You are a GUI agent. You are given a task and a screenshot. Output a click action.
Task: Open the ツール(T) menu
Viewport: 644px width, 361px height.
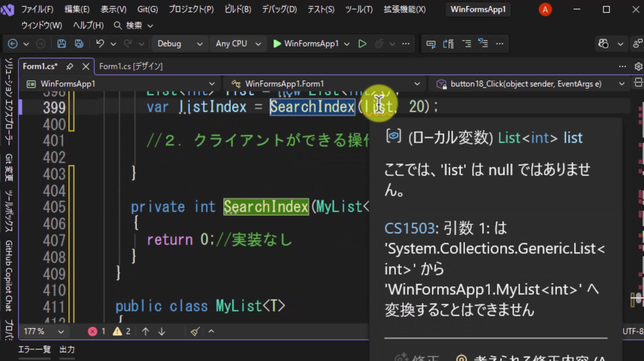pyautogui.click(x=359, y=9)
